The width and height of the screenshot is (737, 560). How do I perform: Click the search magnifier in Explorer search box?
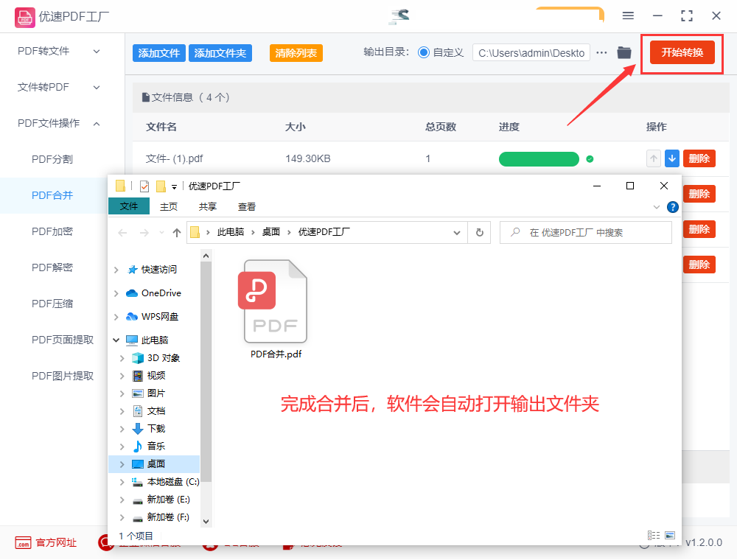point(515,232)
